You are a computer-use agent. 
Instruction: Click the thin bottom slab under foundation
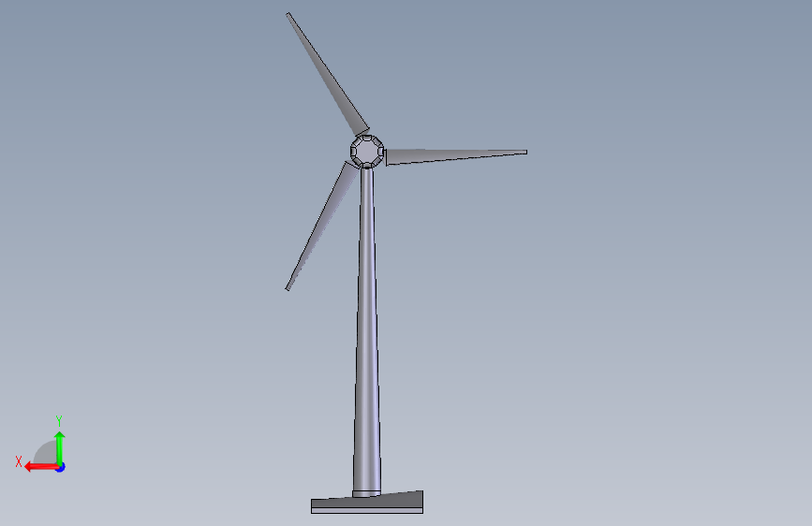click(366, 511)
